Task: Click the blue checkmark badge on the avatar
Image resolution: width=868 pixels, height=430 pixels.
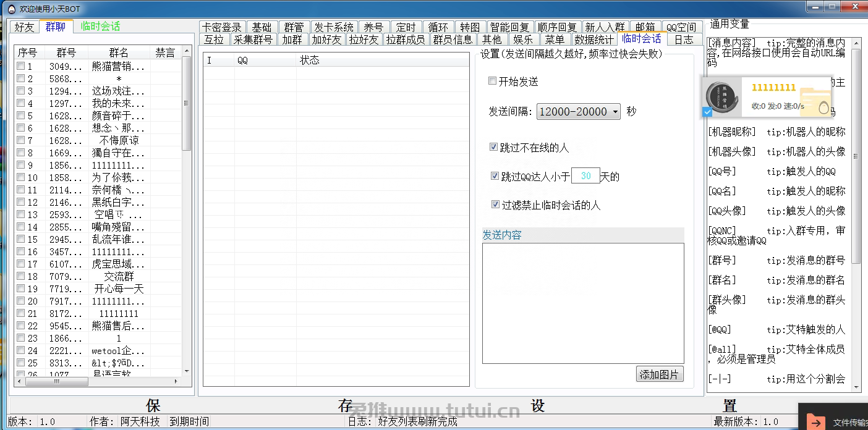Action: [x=708, y=112]
